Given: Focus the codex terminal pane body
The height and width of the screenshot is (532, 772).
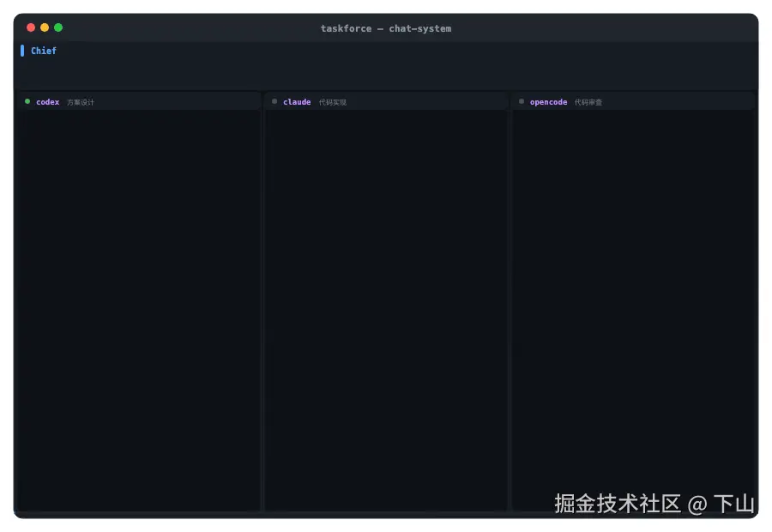Looking at the screenshot, I should point(139,311).
